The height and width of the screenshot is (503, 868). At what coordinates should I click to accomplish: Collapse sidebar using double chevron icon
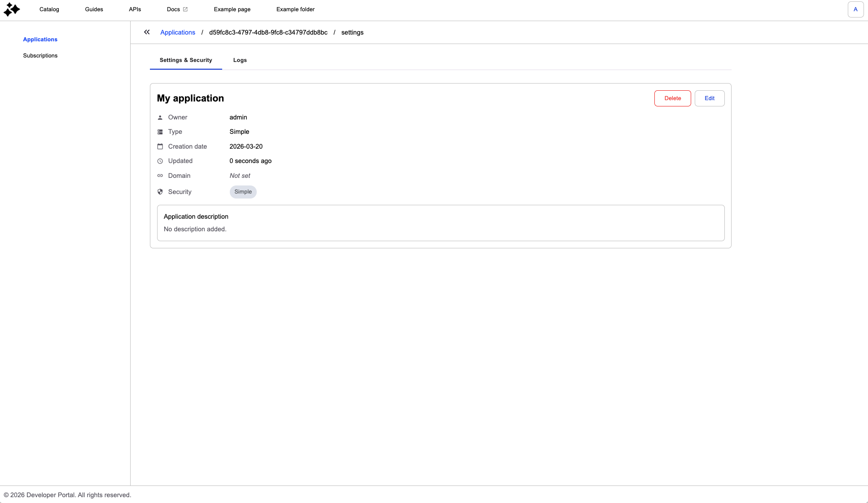[147, 32]
